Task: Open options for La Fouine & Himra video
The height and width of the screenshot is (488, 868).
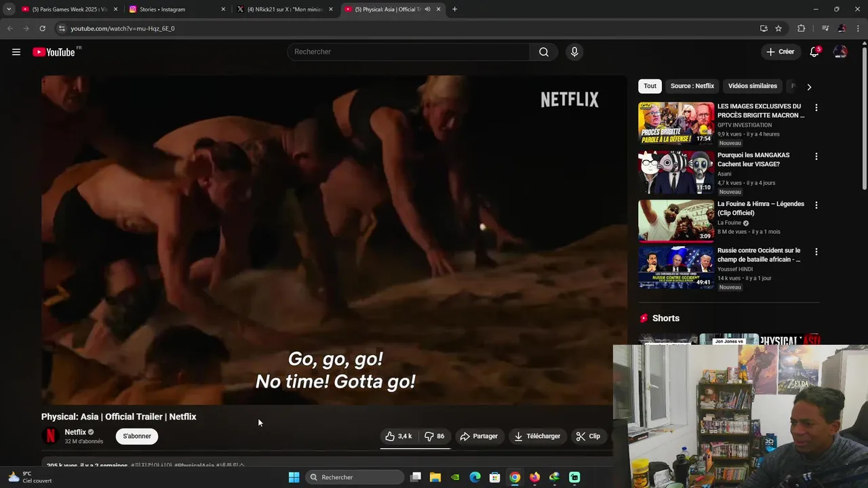Action: coord(816,205)
